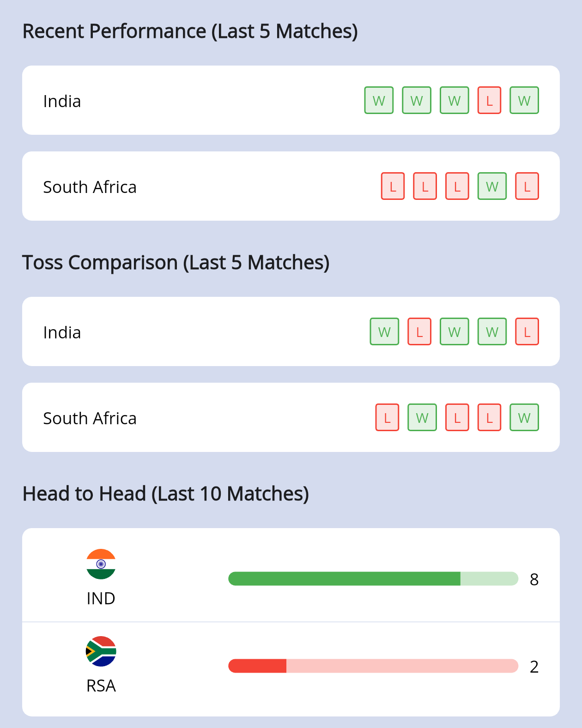
Task: Click South Africa's last toss win badge
Action: tap(524, 417)
